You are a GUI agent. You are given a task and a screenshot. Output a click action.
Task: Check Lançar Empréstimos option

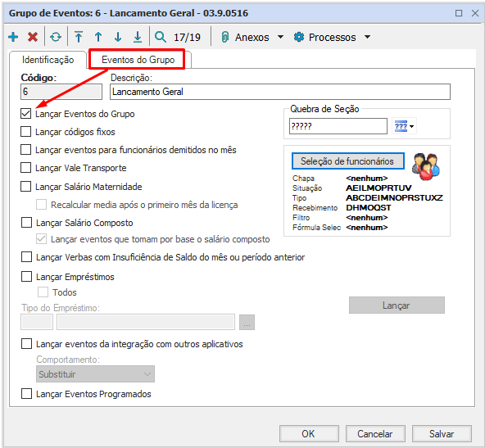click(x=26, y=276)
